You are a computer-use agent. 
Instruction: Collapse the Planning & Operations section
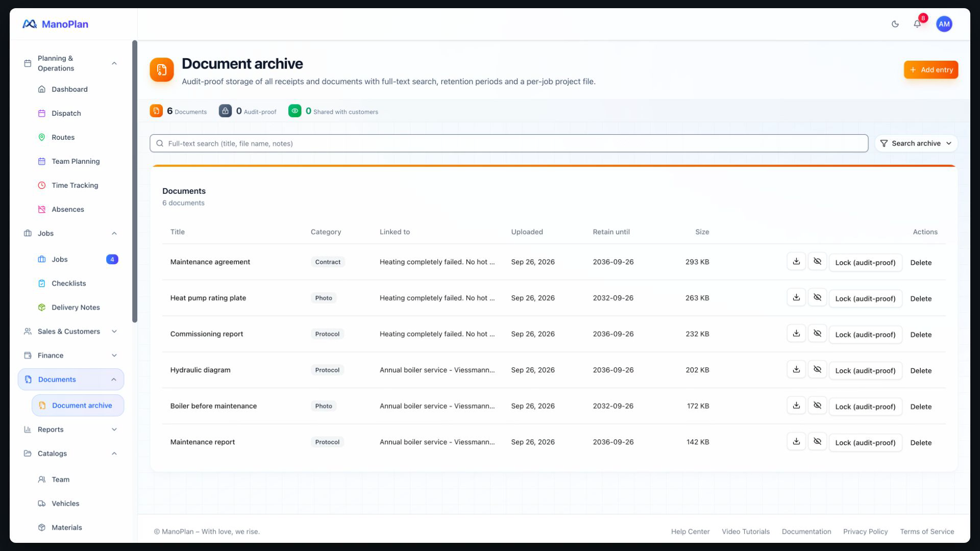click(70, 63)
